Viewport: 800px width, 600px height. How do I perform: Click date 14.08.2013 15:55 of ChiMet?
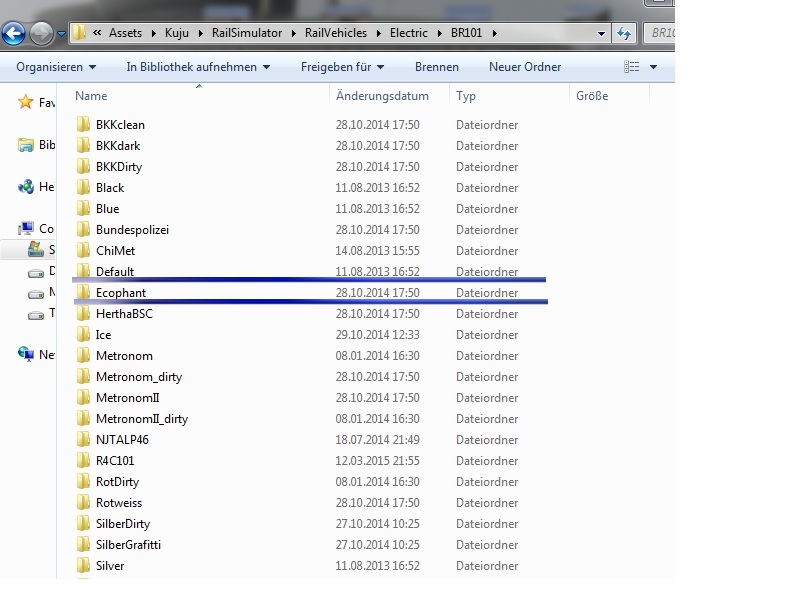point(377,251)
